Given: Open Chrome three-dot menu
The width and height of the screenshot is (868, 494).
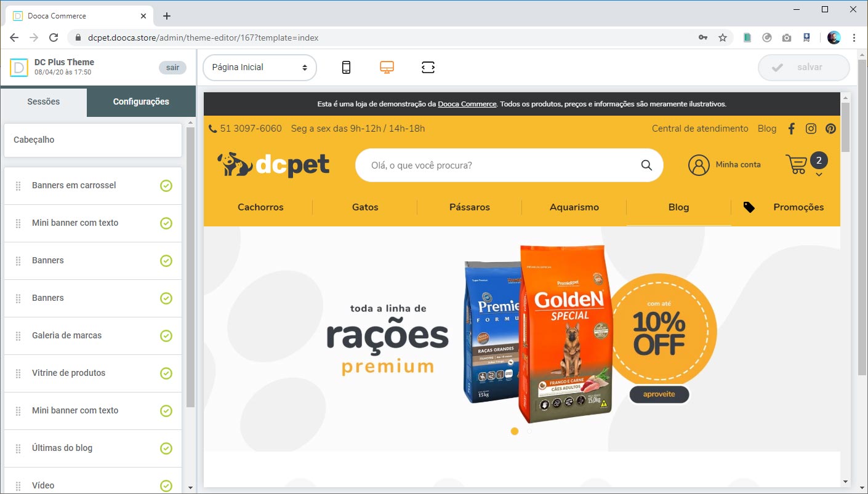Looking at the screenshot, I should tap(854, 38).
